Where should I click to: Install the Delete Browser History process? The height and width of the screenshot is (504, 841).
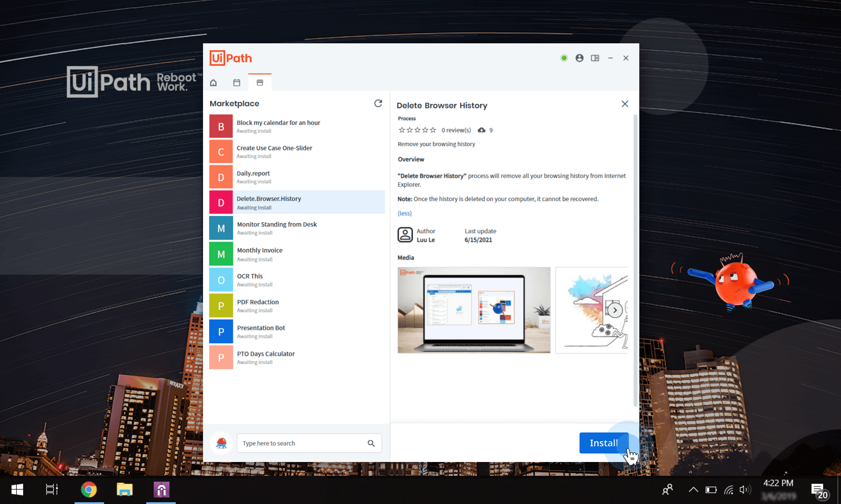coord(602,443)
